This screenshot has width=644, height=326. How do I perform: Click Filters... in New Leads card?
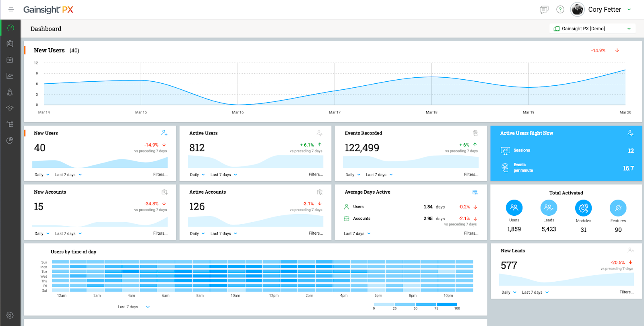tap(626, 292)
